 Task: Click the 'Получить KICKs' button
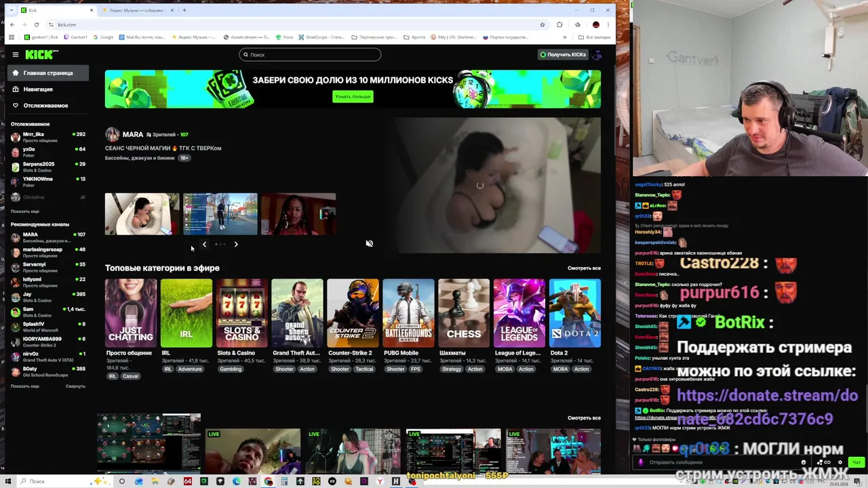(562, 54)
